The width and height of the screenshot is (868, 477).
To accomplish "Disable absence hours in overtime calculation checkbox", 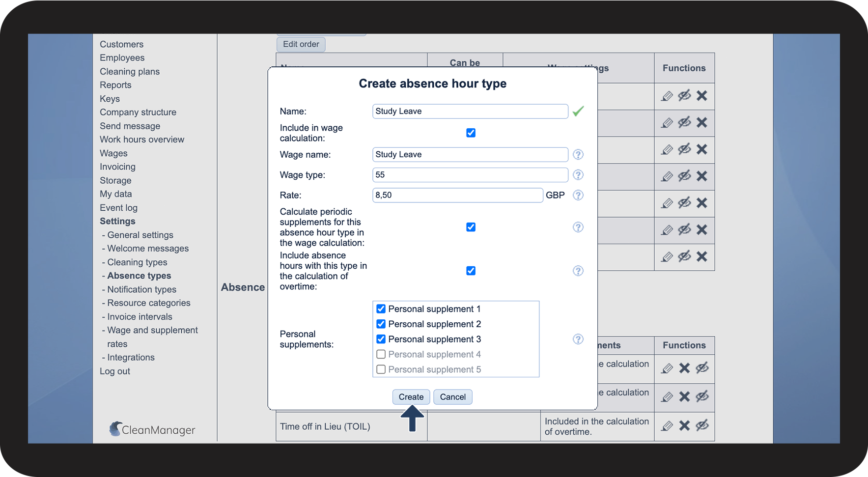I will coord(471,271).
